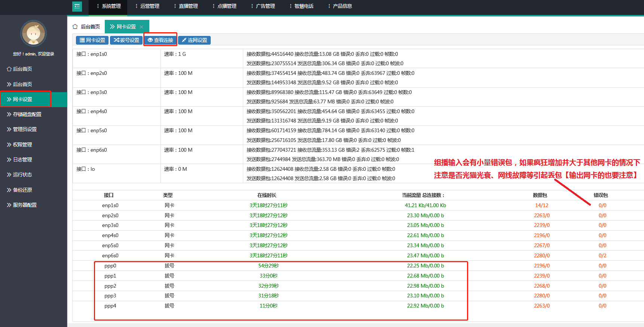Expand 管理员设置 in the sidebar
Screen dimensions: 644x327
[x=25, y=129]
